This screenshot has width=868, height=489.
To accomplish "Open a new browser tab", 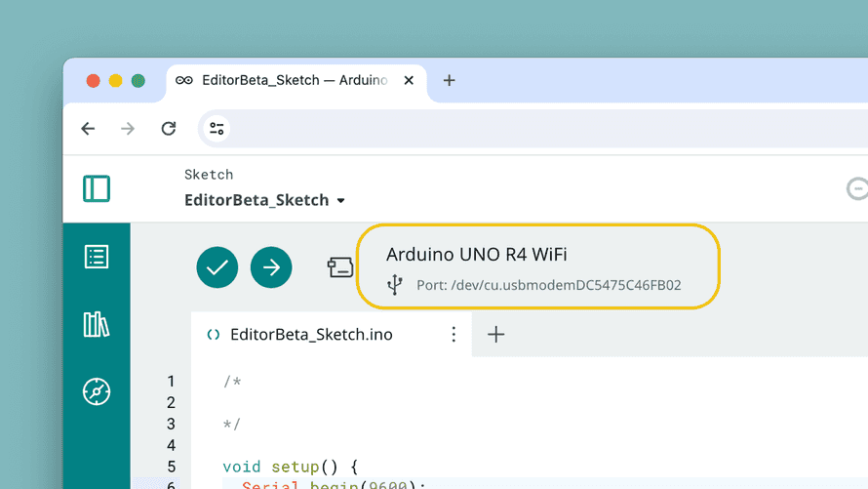I will pyautogui.click(x=449, y=80).
